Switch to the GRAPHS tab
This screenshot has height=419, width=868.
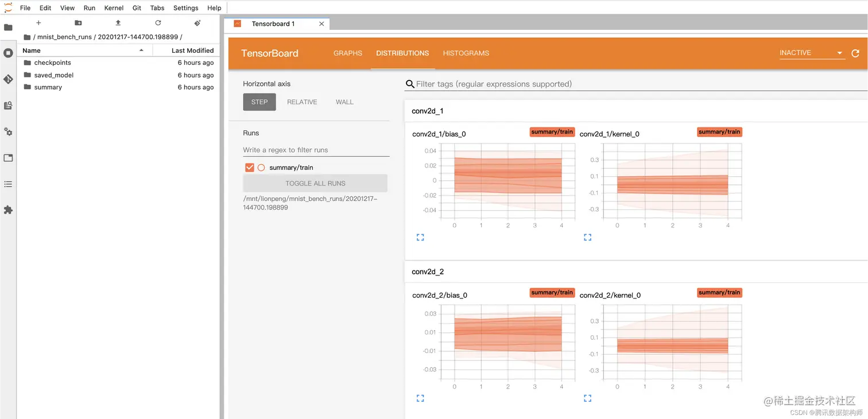tap(348, 53)
